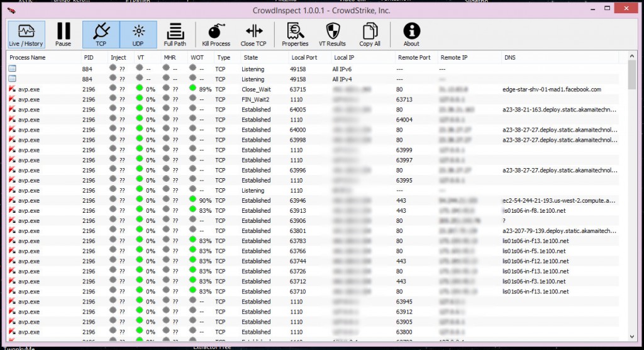The width and height of the screenshot is (644, 350).
Task: Select the FIN_Wait2 connection row
Action: click(x=313, y=99)
